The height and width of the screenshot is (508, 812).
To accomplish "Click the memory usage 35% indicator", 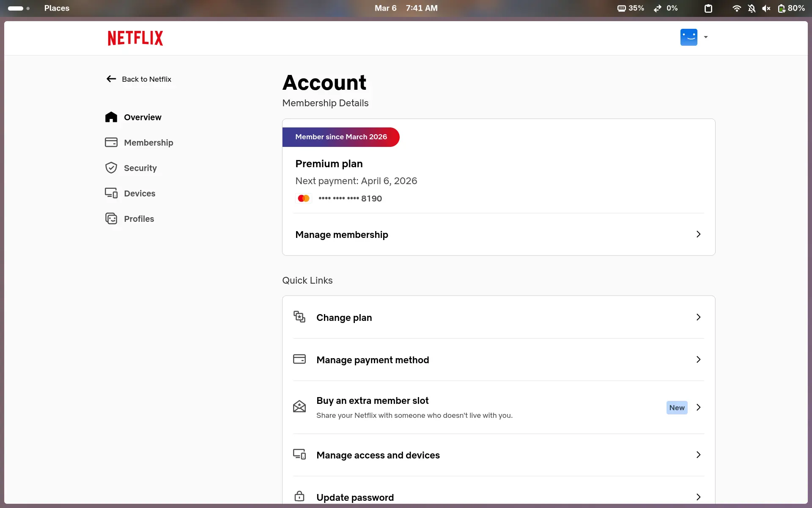I will pyautogui.click(x=631, y=8).
